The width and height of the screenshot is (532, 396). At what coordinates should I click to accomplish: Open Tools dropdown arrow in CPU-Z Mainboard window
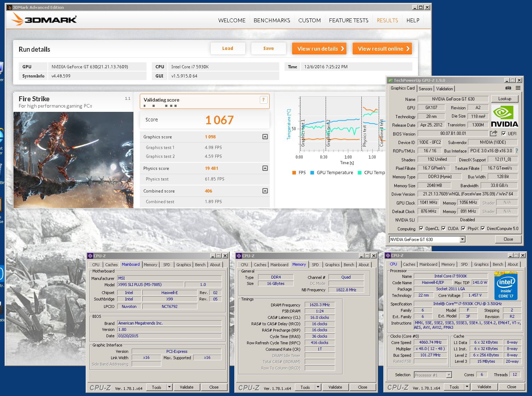(169, 387)
